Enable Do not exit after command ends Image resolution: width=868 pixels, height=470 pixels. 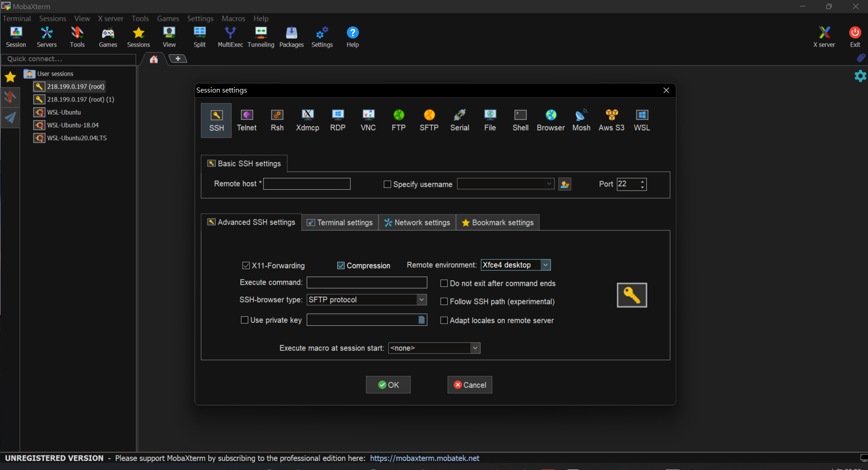pos(444,283)
